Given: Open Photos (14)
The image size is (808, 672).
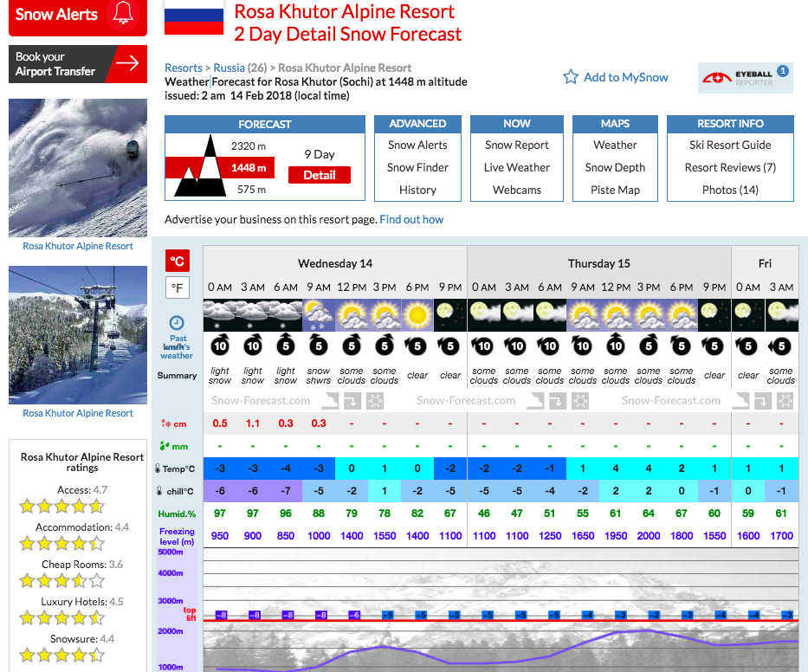Looking at the screenshot, I should pos(730,191).
